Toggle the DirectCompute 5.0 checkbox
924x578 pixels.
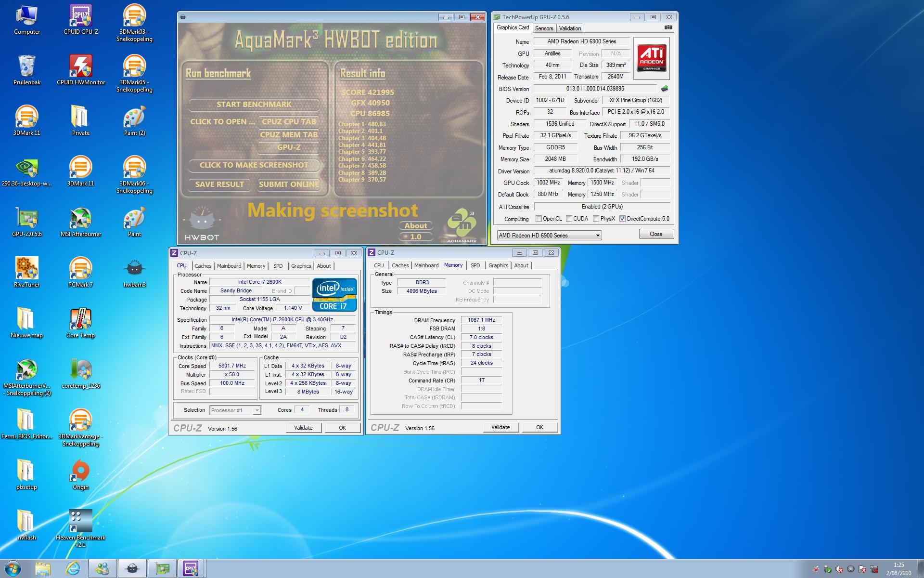(x=622, y=219)
